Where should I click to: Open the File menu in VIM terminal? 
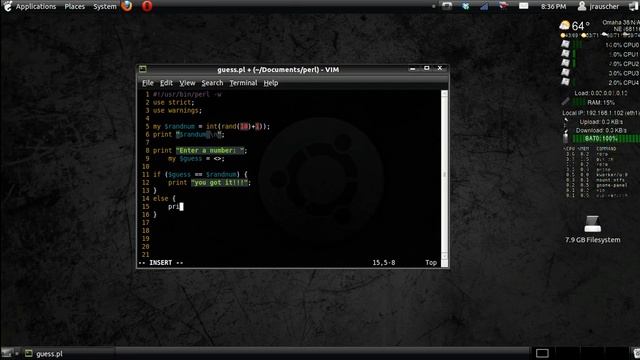[x=148, y=83]
